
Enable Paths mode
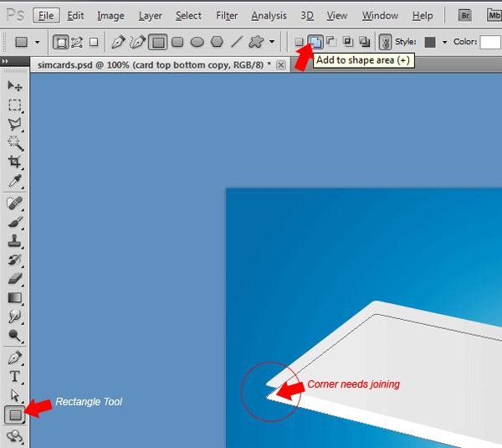pos(77,42)
